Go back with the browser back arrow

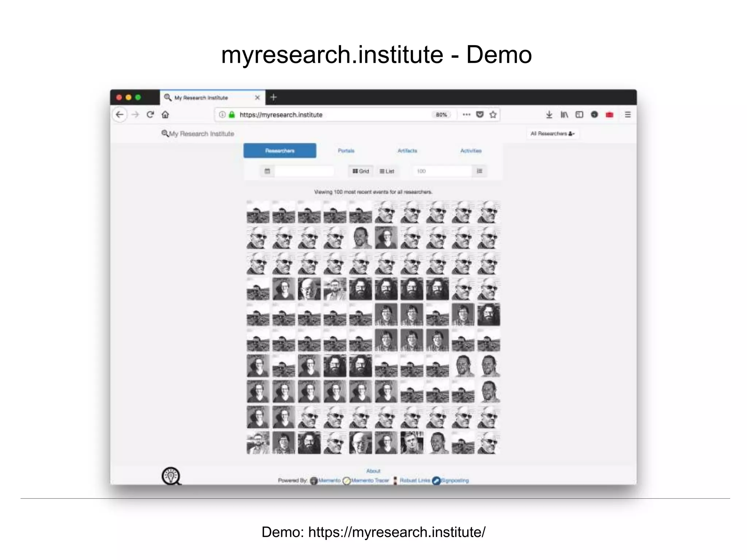120,115
